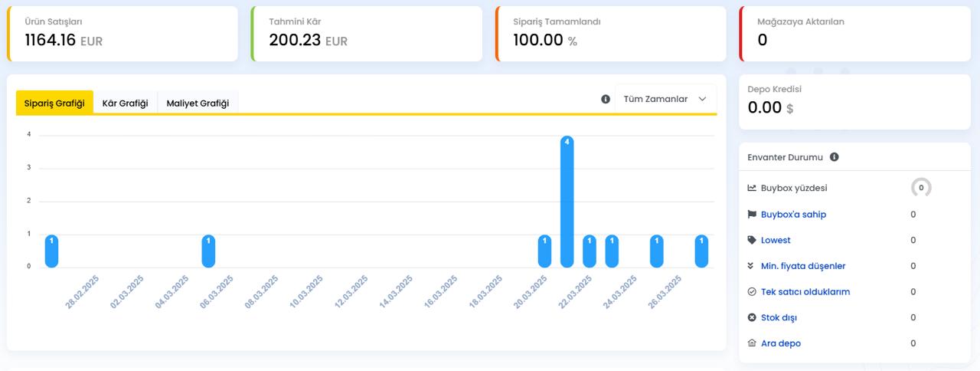Click the tall bar with value 4
Screen dimensions: 980x371
(x=567, y=202)
